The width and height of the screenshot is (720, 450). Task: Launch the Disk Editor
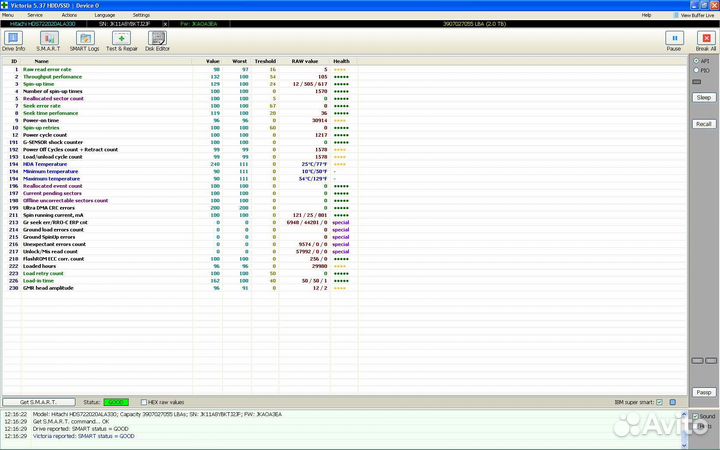pyautogui.click(x=157, y=40)
